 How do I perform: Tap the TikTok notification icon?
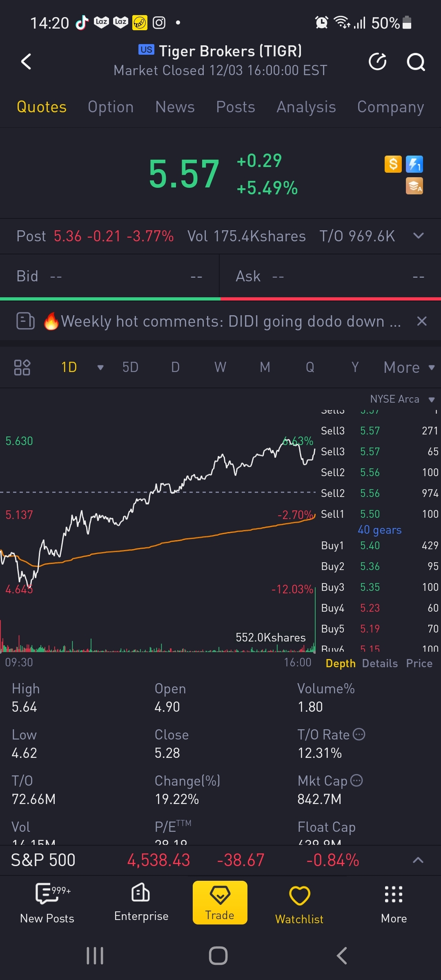[x=82, y=23]
